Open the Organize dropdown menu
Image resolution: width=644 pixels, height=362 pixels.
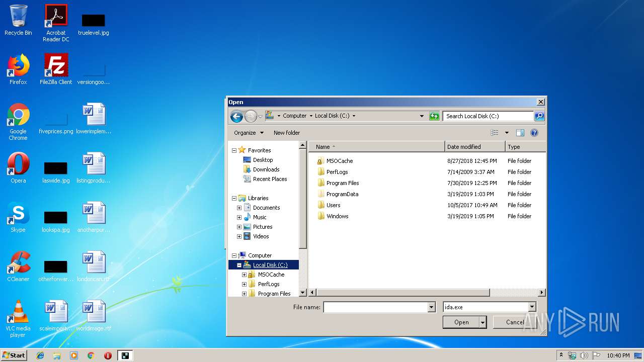point(249,133)
